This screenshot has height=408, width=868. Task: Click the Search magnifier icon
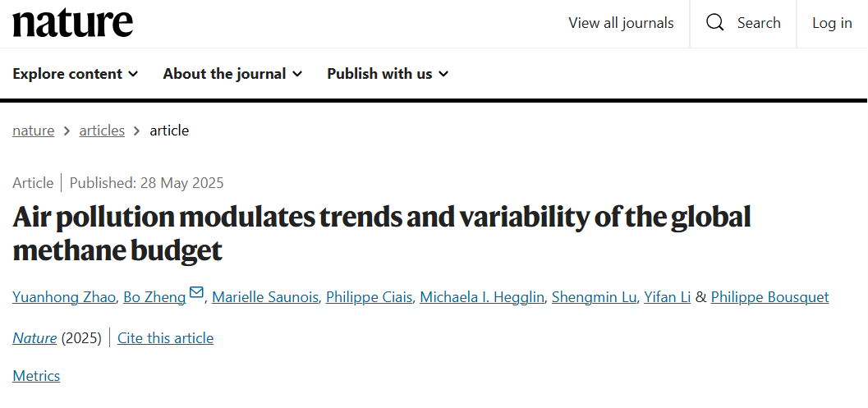click(715, 23)
